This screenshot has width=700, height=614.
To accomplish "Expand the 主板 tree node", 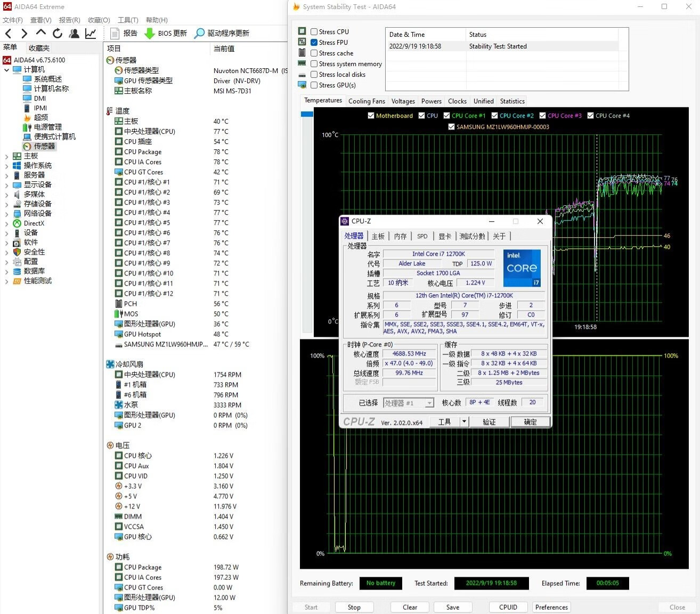I will coord(6,156).
